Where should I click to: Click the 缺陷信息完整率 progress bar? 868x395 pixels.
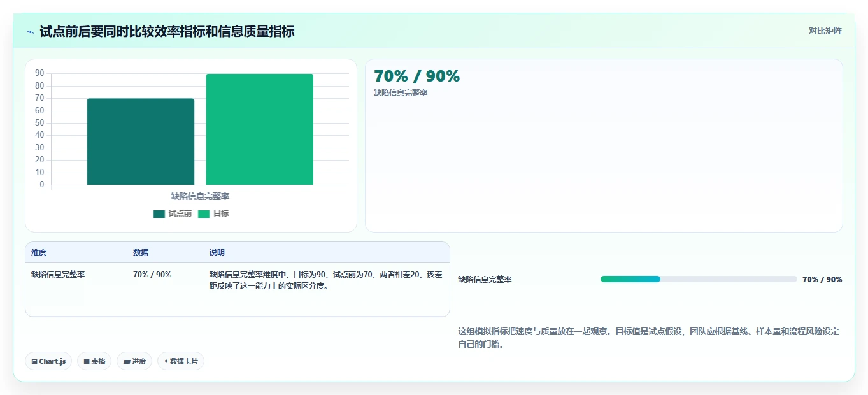pos(699,279)
